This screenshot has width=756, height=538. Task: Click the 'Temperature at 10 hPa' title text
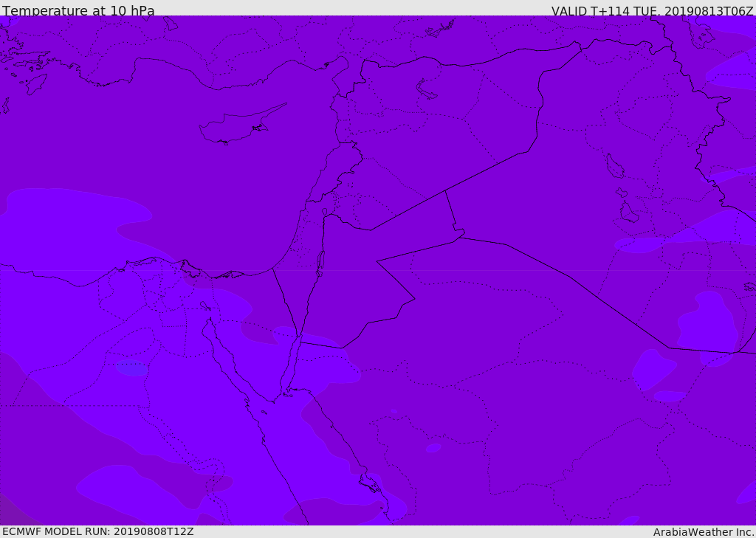[x=78, y=10]
